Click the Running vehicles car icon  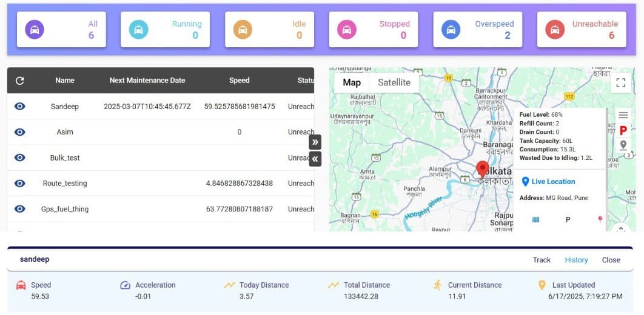click(138, 30)
